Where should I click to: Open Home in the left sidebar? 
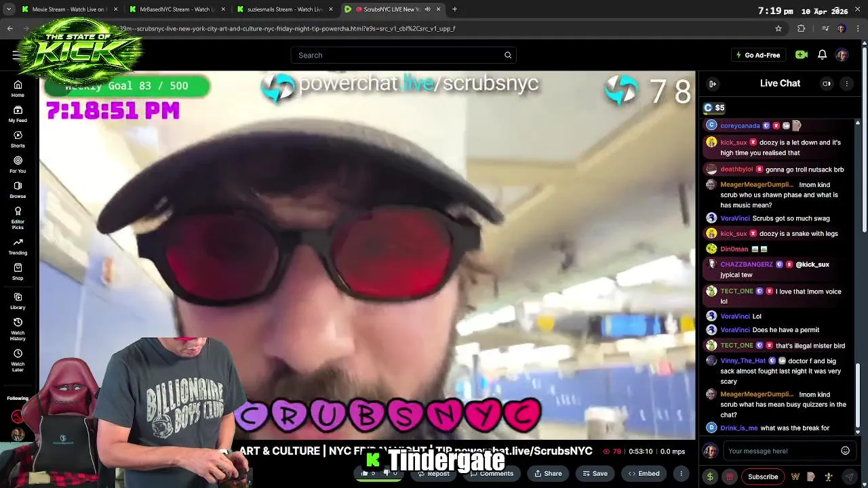(x=18, y=89)
